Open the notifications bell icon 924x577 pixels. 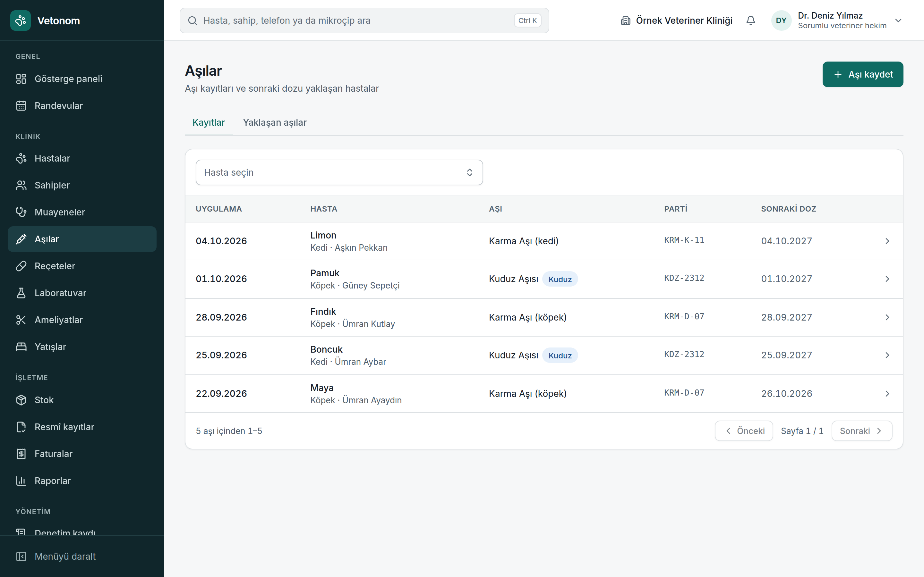click(x=750, y=20)
